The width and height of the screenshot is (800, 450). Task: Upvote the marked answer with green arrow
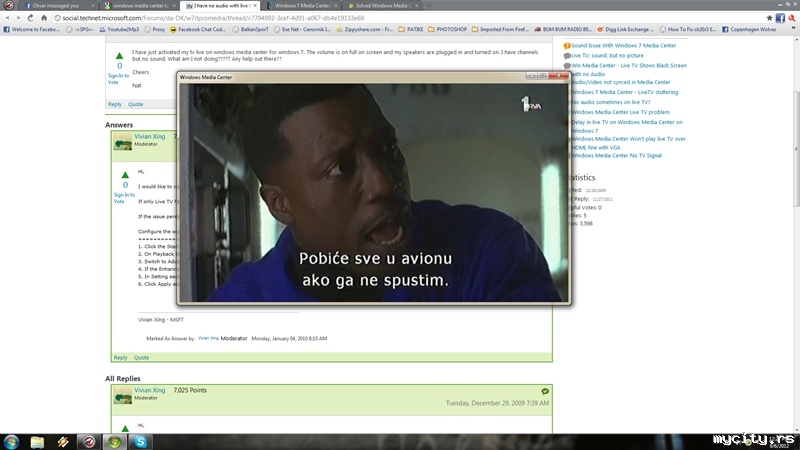(x=125, y=175)
